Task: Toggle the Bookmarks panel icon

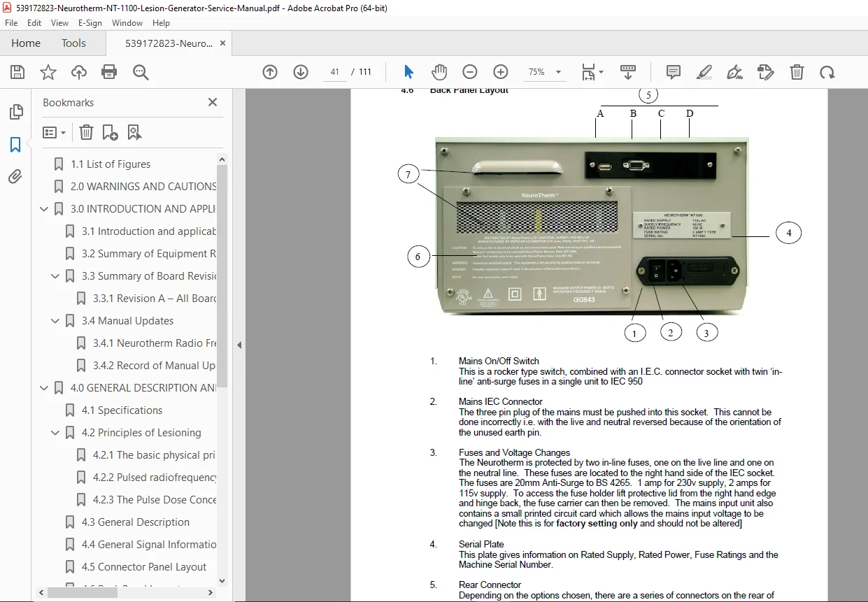Action: coord(15,145)
